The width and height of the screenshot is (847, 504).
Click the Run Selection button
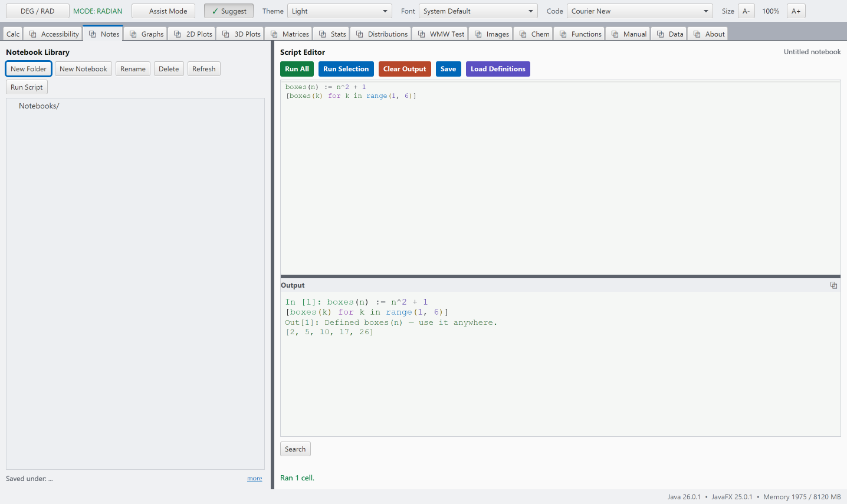coord(346,69)
